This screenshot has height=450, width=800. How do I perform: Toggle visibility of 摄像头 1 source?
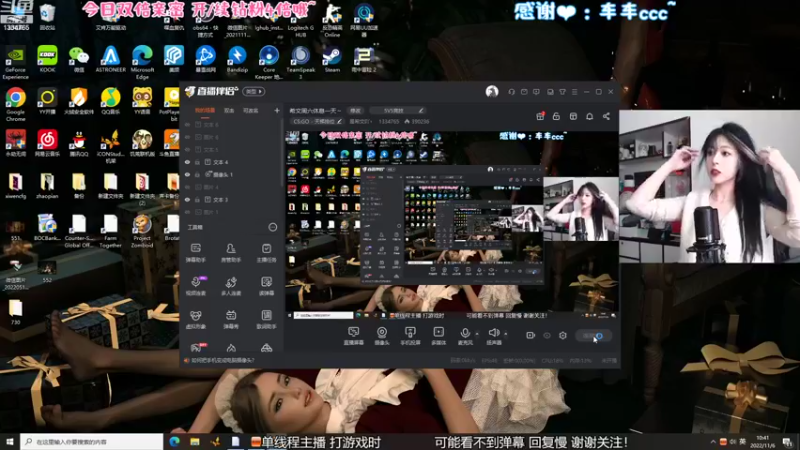point(187,174)
